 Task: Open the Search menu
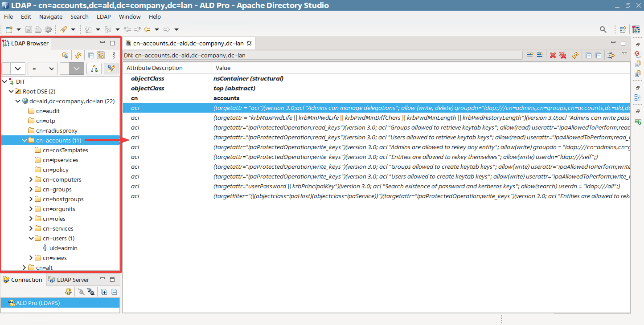click(x=79, y=16)
